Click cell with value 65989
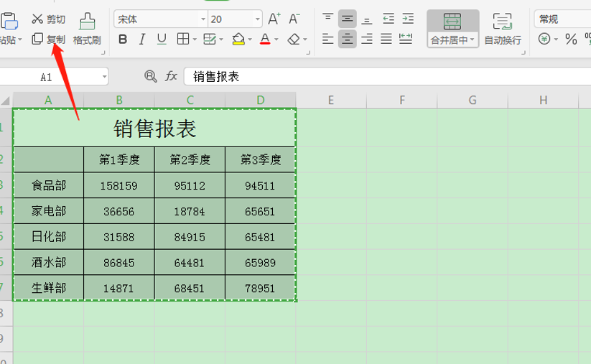The height and width of the screenshot is (364, 591). tap(260, 262)
